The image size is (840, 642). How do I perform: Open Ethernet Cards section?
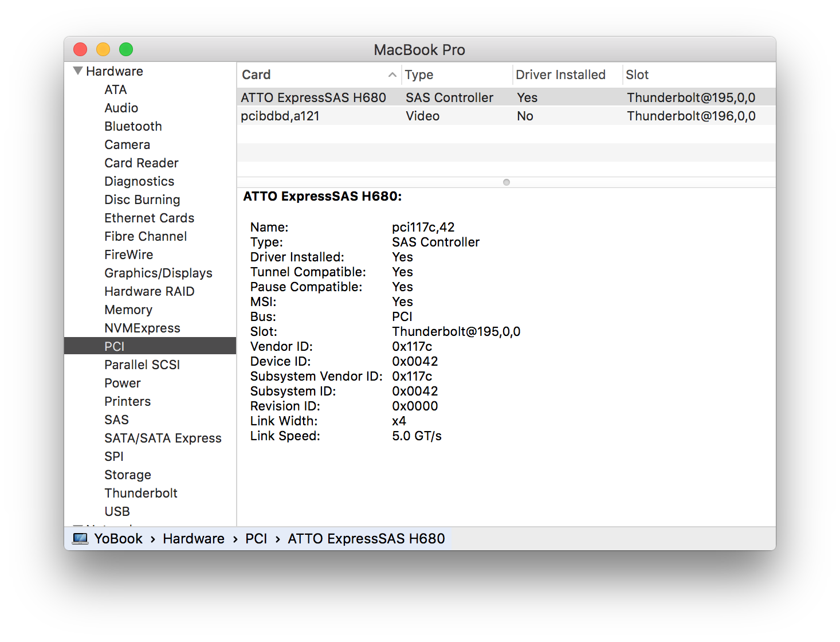point(150,218)
